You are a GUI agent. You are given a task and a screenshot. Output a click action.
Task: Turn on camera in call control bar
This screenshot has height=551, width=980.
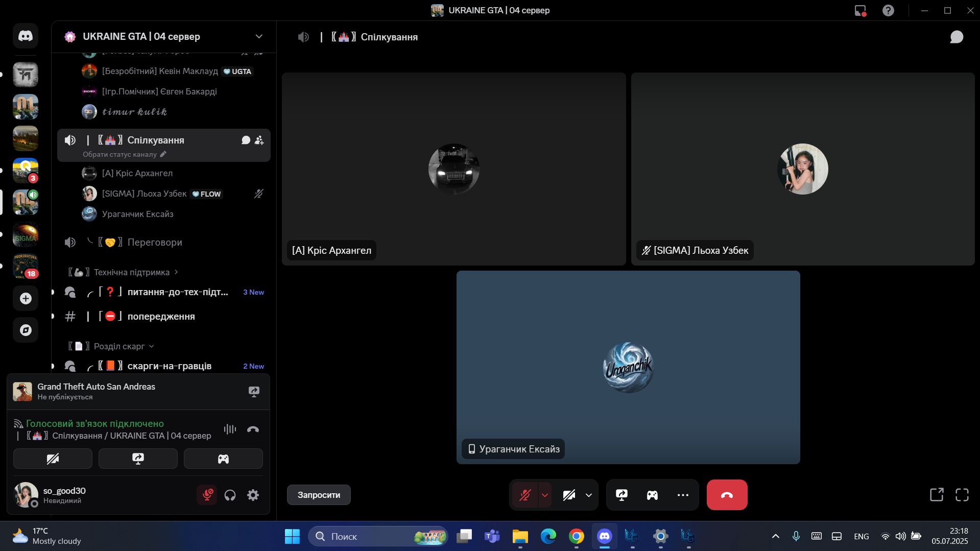[569, 495]
